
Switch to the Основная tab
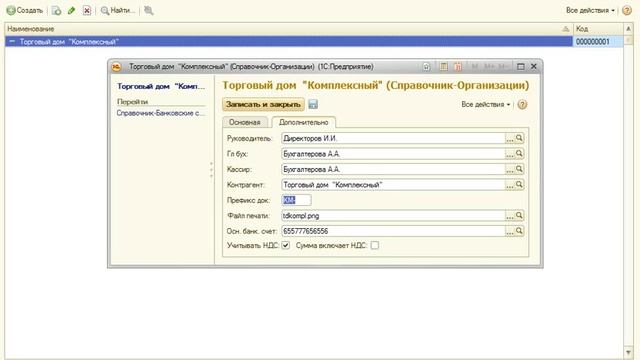point(244,122)
